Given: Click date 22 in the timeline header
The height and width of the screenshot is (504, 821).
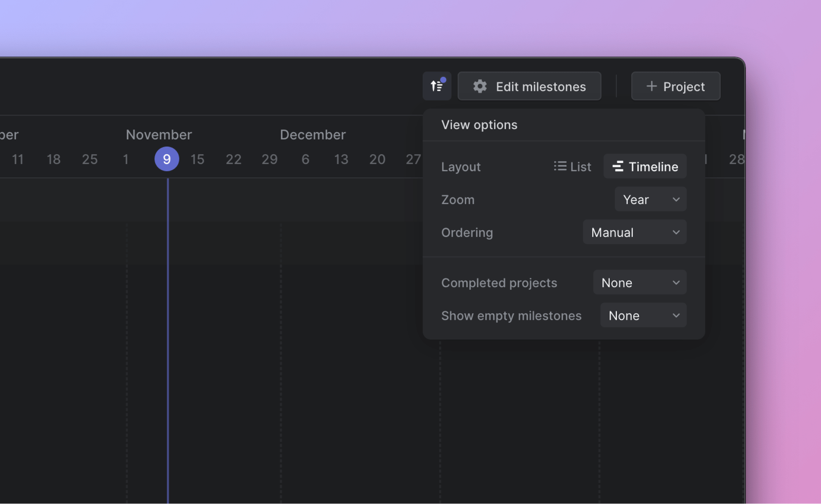Looking at the screenshot, I should 233,159.
